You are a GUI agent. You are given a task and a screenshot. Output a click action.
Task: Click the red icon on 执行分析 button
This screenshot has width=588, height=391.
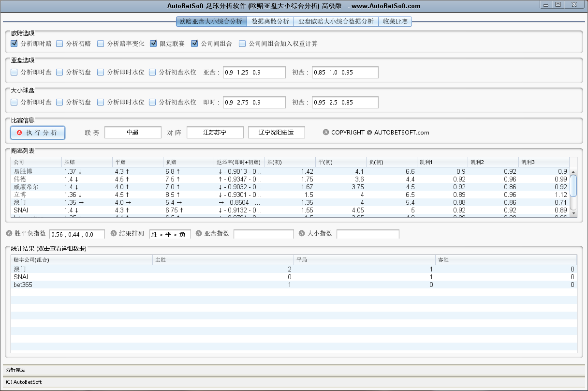pos(19,133)
